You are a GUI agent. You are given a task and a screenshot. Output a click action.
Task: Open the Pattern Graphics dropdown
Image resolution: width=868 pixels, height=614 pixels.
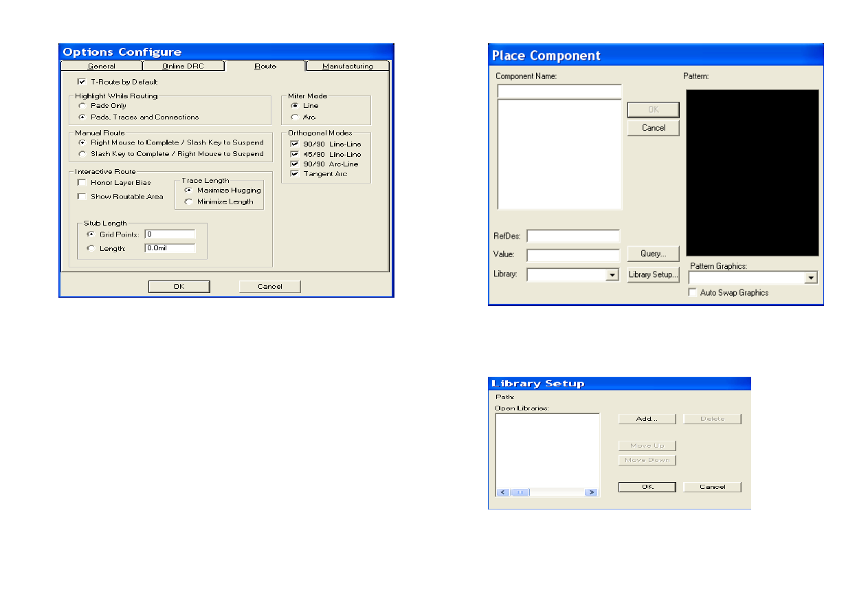click(x=812, y=278)
